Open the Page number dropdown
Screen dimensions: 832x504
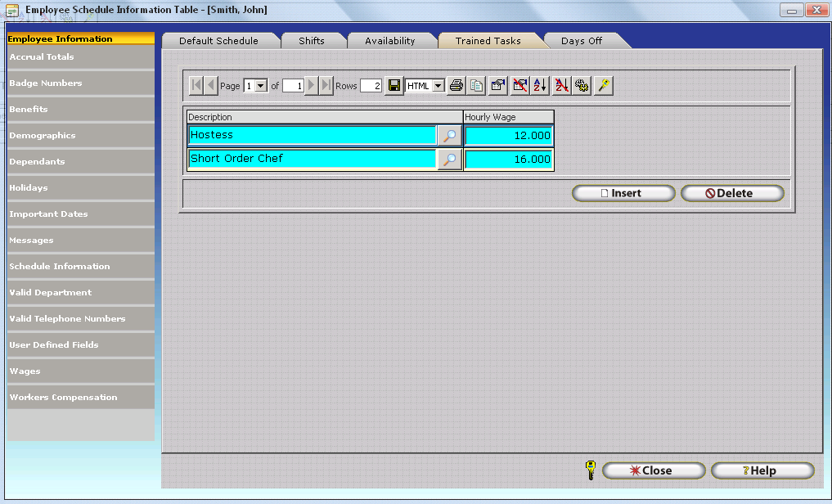[x=261, y=86]
